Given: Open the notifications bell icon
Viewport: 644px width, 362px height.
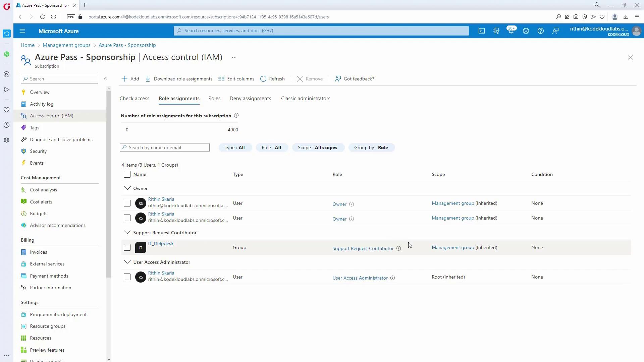Looking at the screenshot, I should [511, 31].
